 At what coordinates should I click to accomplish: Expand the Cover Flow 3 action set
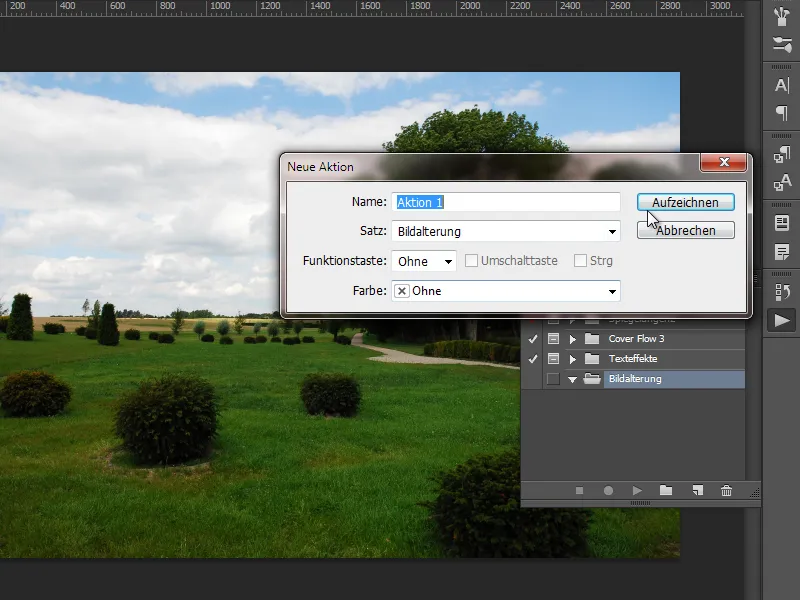coord(572,339)
